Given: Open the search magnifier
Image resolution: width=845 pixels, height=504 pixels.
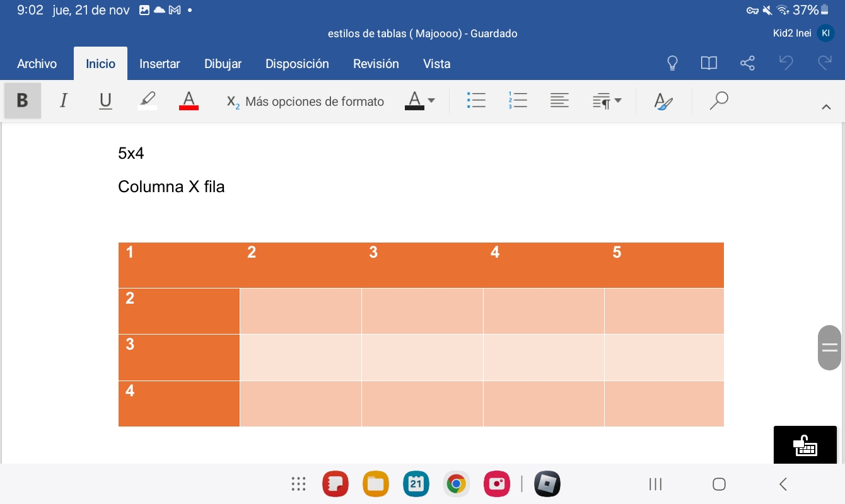Looking at the screenshot, I should (x=718, y=101).
